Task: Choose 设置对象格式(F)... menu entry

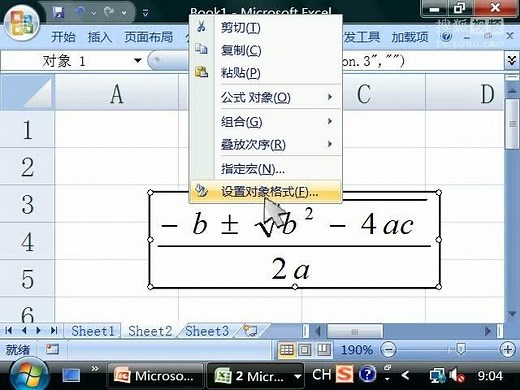Action: [266, 192]
